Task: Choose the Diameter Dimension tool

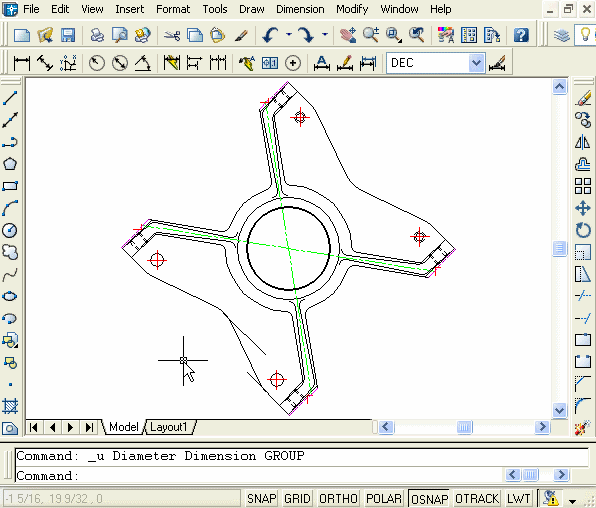Action: pyautogui.click(x=120, y=63)
